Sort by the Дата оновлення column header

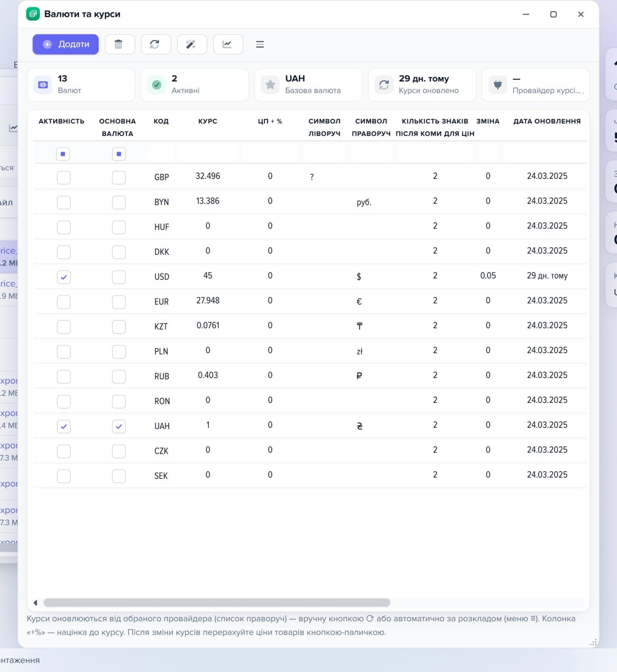tap(547, 121)
